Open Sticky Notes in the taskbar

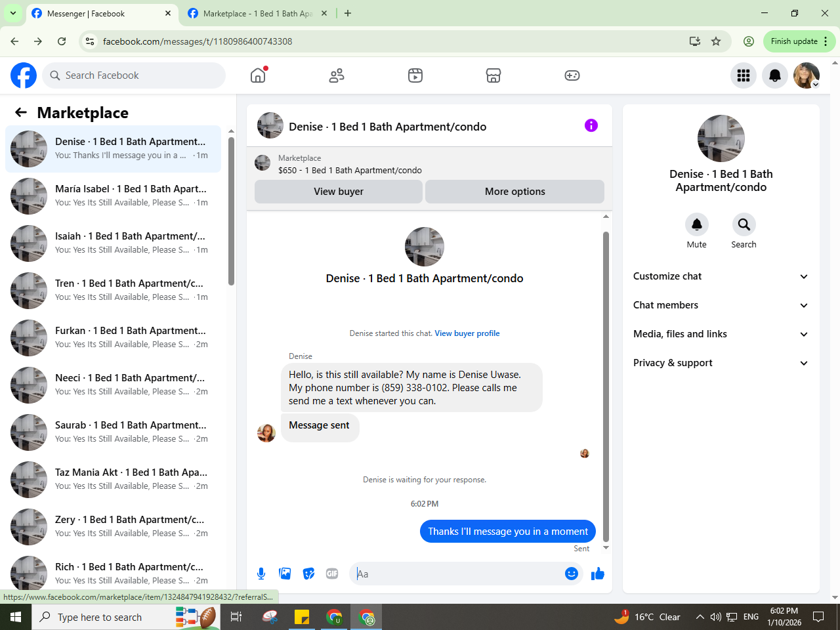coord(302,617)
